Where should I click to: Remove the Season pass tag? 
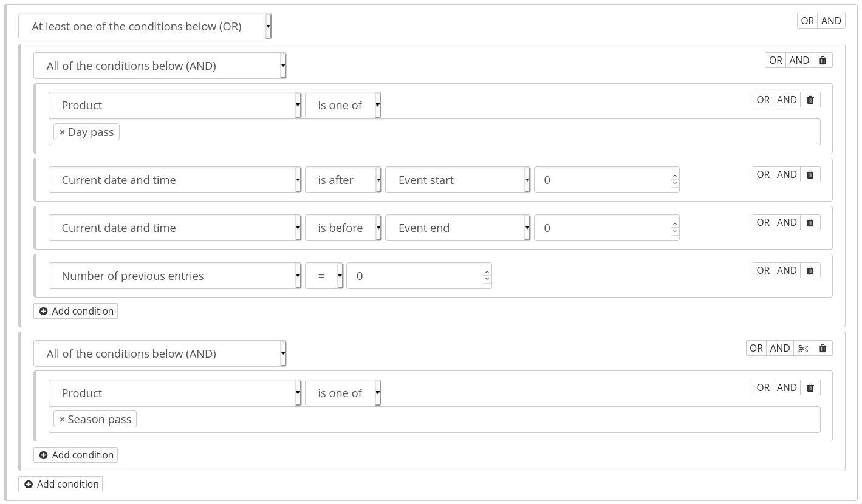[x=62, y=420]
